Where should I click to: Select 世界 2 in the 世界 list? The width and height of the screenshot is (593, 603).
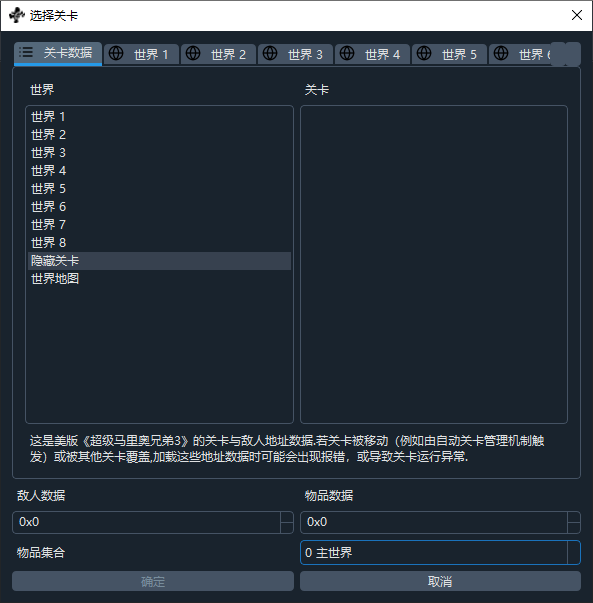tap(159, 135)
